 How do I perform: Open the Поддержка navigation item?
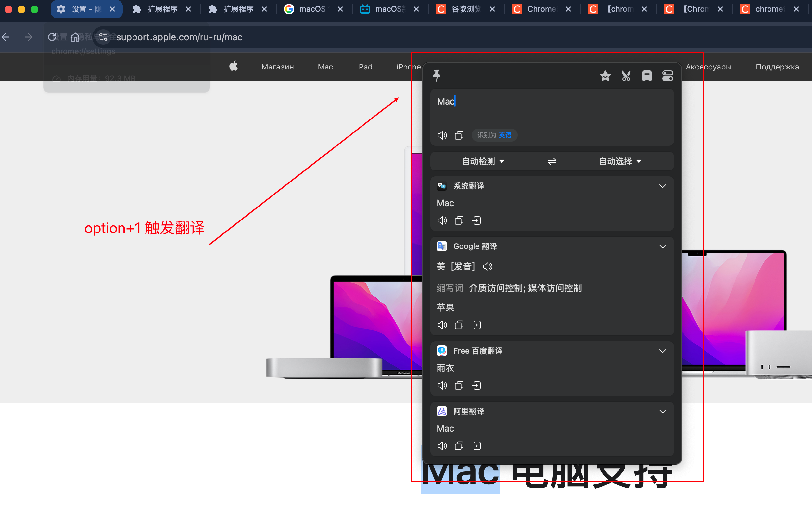click(777, 67)
